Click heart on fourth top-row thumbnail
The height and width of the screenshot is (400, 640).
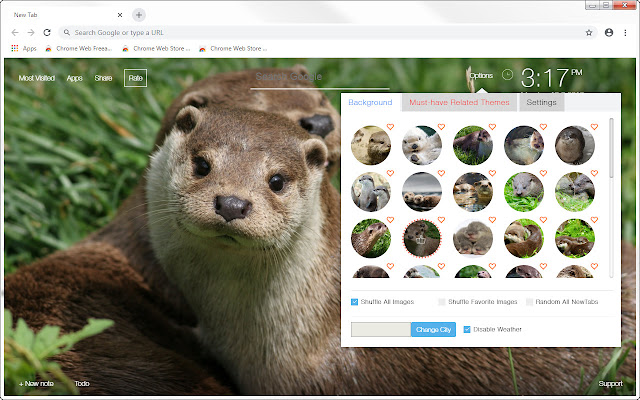coord(543,127)
